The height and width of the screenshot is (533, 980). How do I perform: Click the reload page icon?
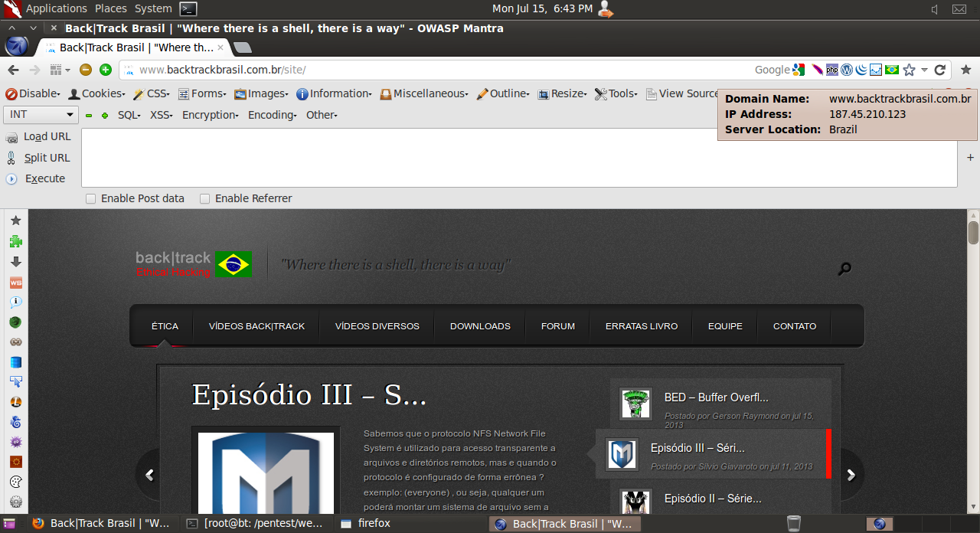[940, 70]
